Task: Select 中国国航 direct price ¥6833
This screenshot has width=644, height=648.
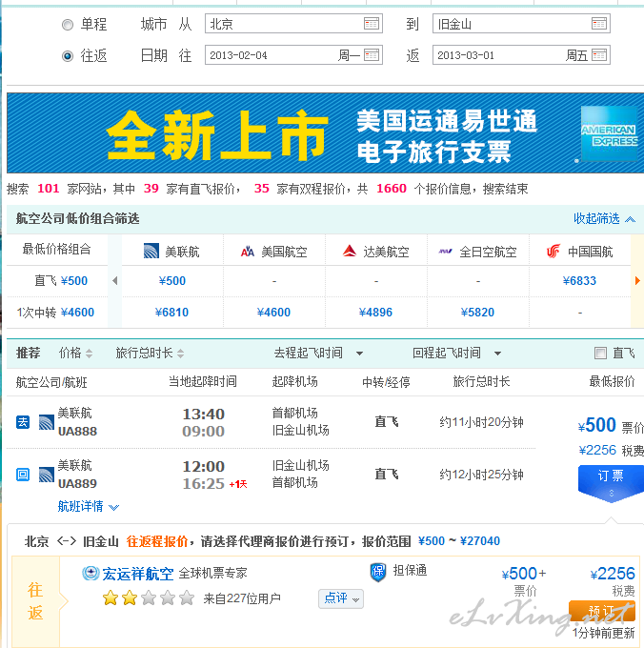Action: (x=579, y=281)
